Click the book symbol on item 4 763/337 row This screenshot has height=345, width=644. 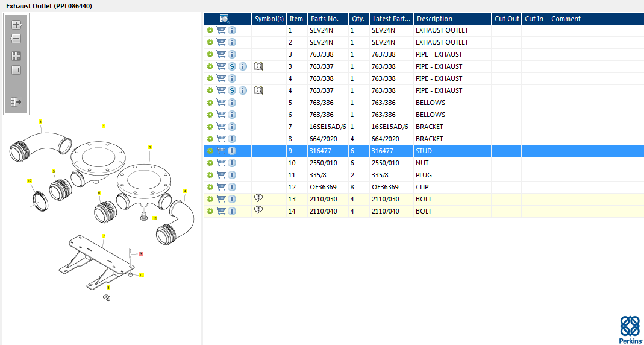click(x=258, y=90)
